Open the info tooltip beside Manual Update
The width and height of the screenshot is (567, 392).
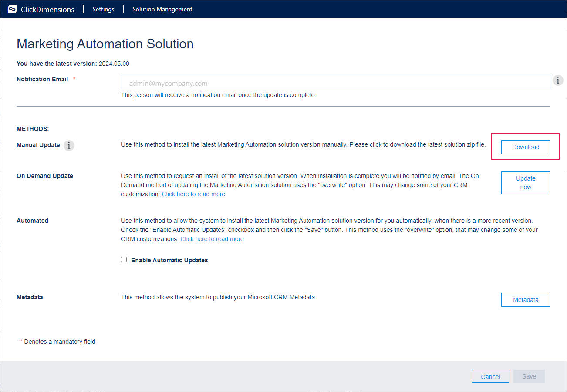point(69,145)
